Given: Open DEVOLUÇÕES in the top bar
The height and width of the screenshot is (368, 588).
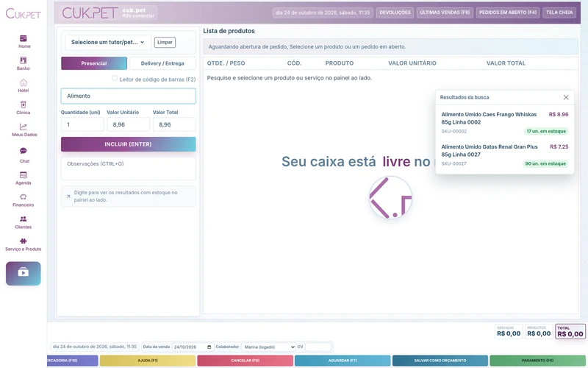Looking at the screenshot, I should click(395, 13).
